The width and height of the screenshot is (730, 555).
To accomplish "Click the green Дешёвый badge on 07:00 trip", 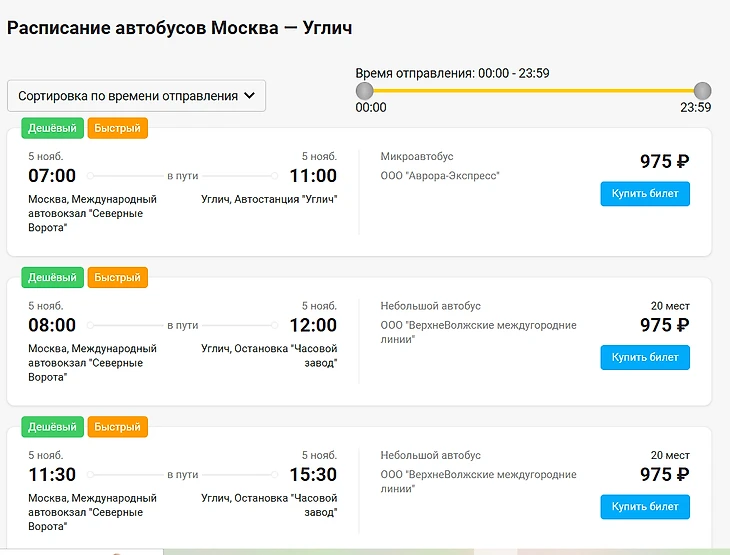I will tap(53, 128).
